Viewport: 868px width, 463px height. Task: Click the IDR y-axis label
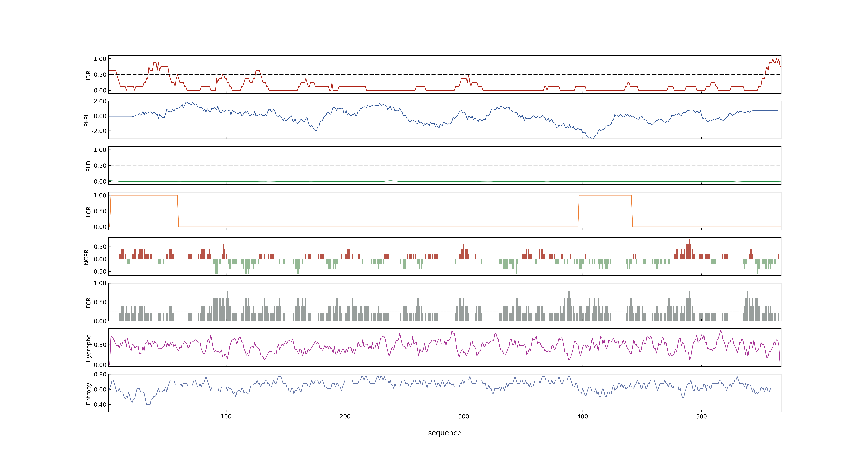click(88, 75)
